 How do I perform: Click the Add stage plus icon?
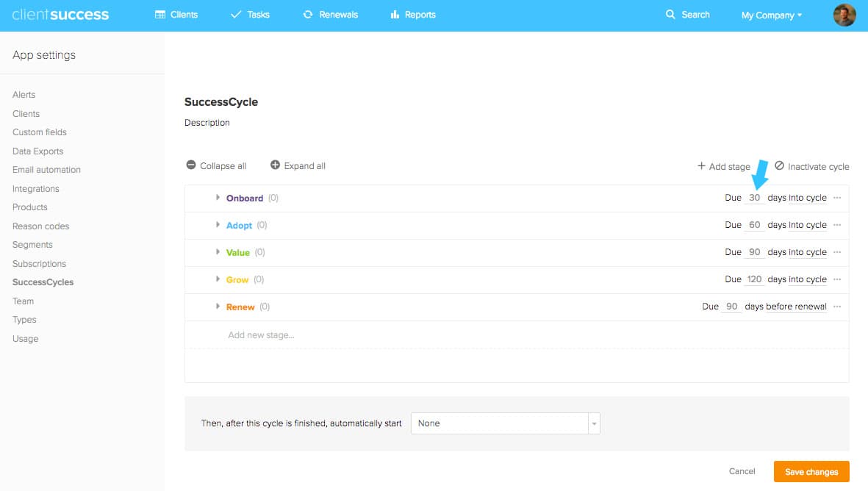pos(701,166)
